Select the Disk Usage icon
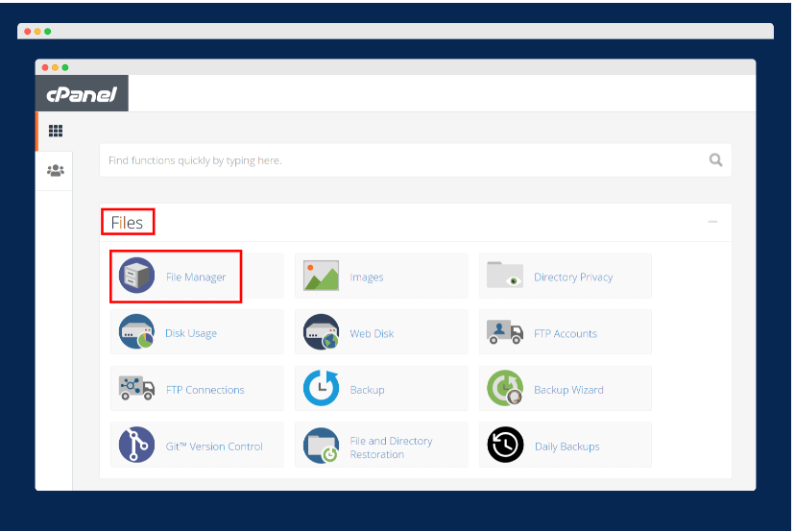795x532 pixels. coord(136,333)
